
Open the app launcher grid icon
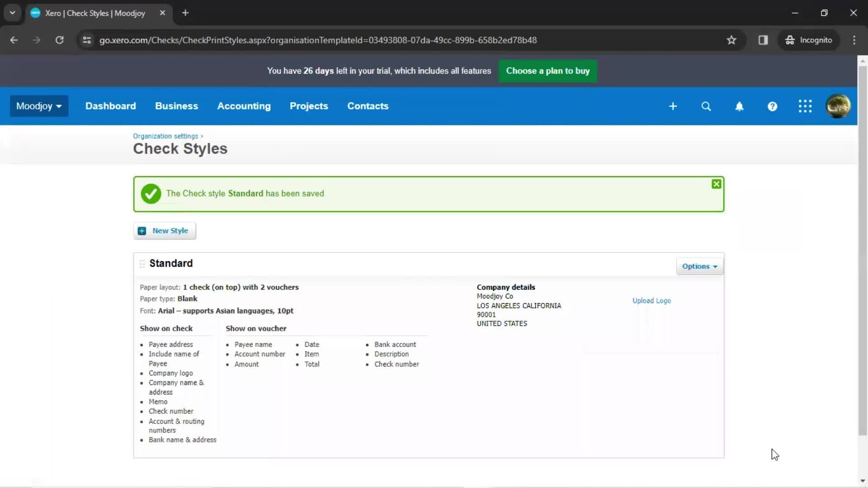point(805,106)
